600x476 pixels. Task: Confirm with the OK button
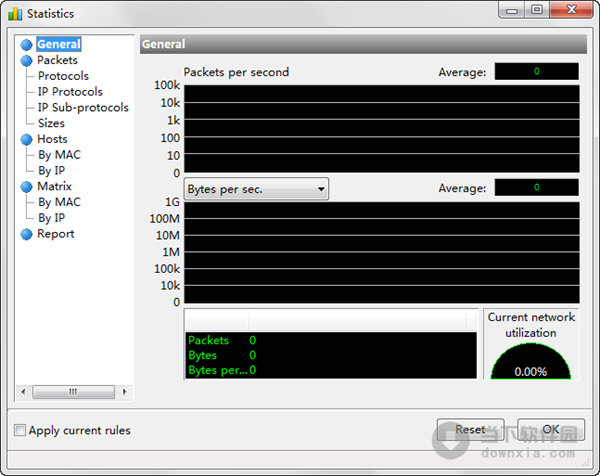pyautogui.click(x=551, y=430)
